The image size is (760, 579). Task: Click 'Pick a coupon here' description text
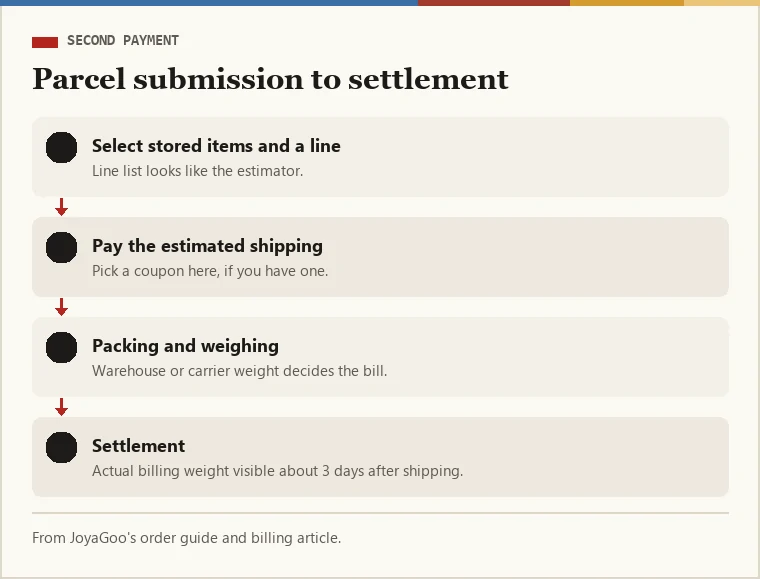click(210, 271)
